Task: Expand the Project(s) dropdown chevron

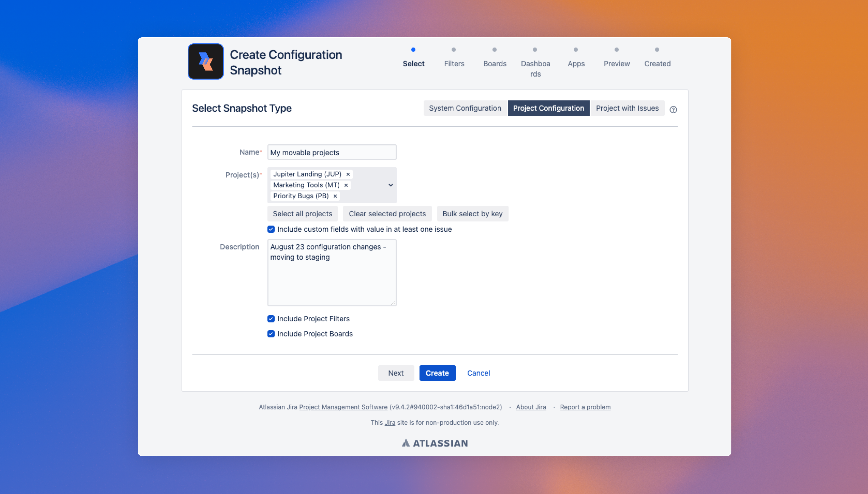Action: coord(391,185)
